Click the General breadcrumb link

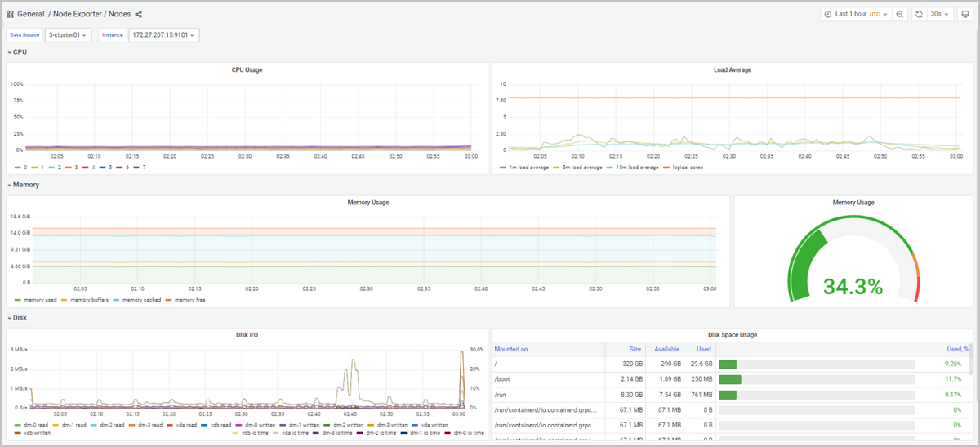coord(31,14)
